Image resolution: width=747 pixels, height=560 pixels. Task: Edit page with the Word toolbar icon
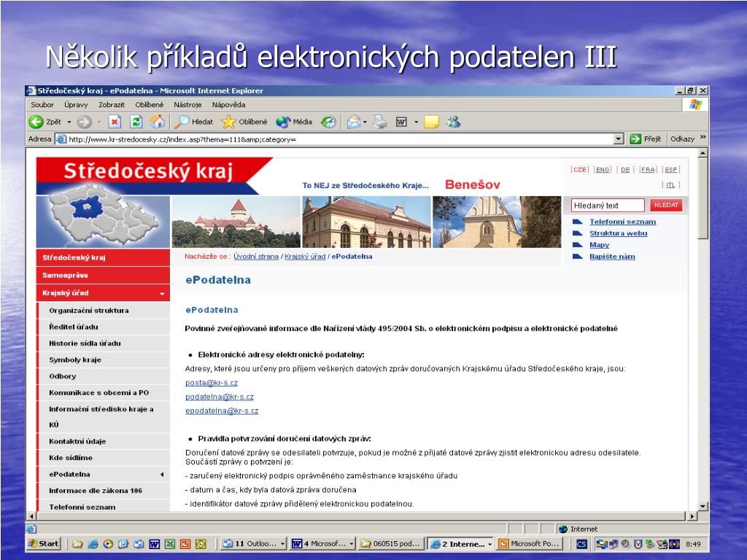(x=401, y=122)
